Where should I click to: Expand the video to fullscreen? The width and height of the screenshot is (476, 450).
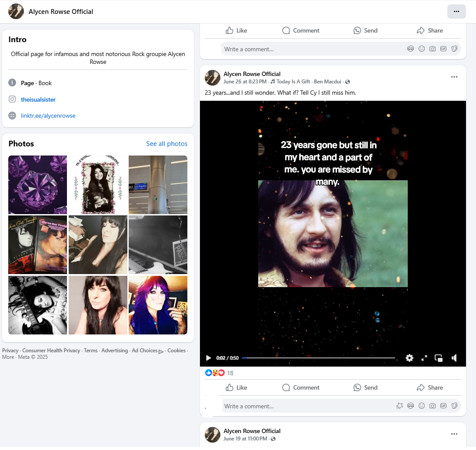(424, 358)
